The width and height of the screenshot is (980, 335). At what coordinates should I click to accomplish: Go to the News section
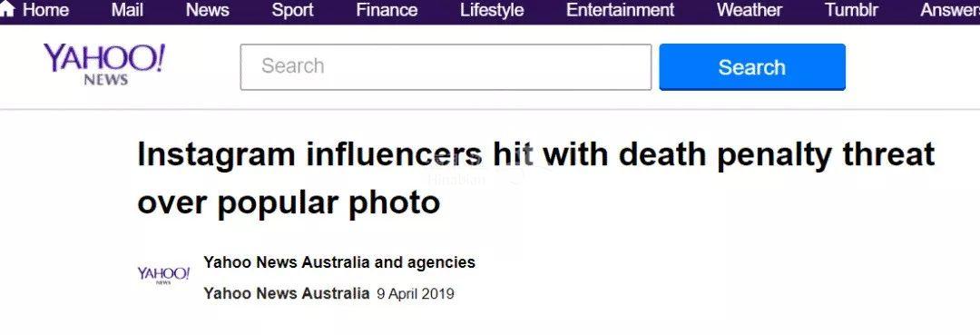click(x=208, y=10)
